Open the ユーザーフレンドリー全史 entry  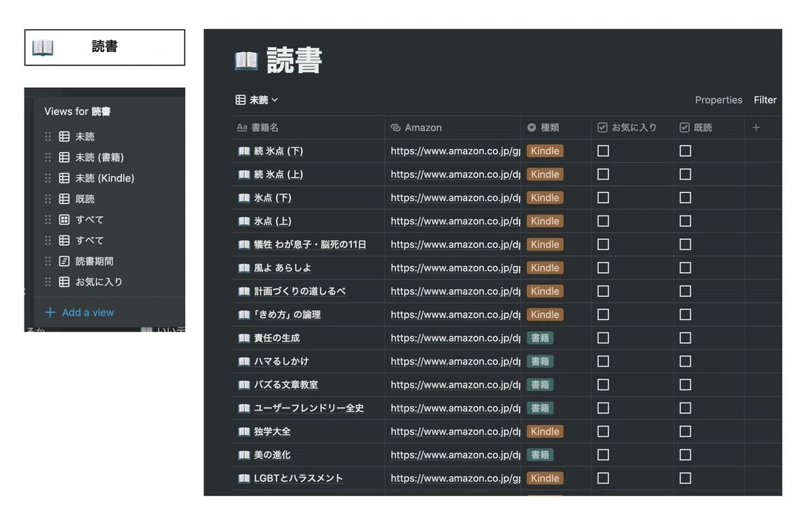(309, 408)
